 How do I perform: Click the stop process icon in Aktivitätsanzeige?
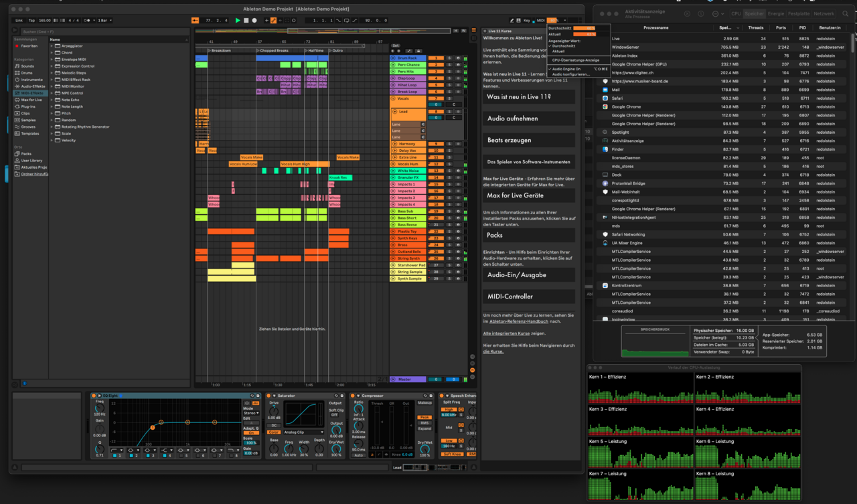tap(687, 13)
